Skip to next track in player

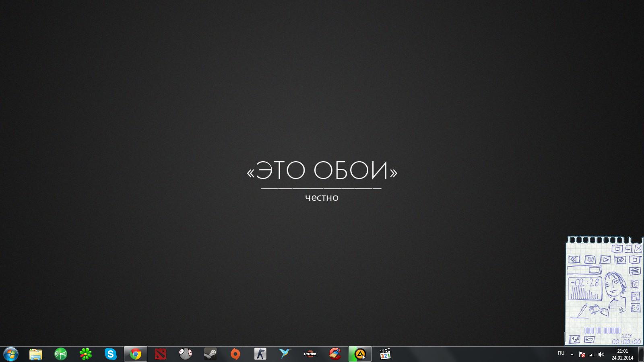pyautogui.click(x=620, y=260)
